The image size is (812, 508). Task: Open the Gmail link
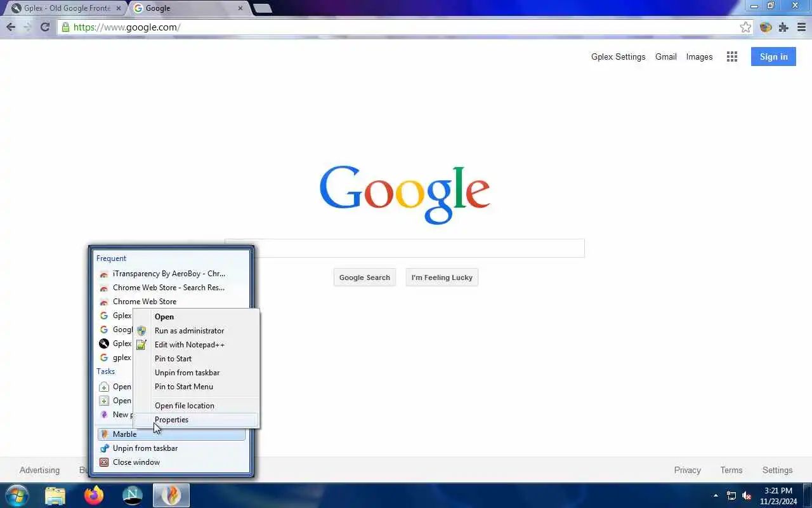point(666,57)
